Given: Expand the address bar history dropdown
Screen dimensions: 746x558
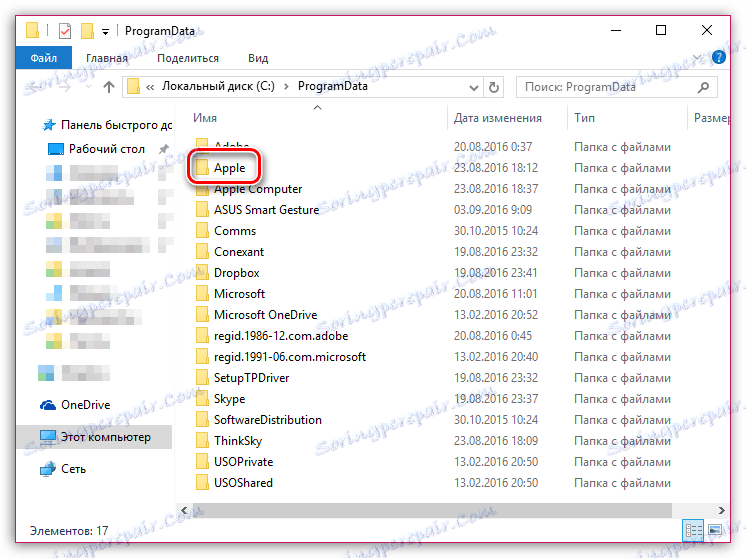Looking at the screenshot, I should pyautogui.click(x=473, y=88).
